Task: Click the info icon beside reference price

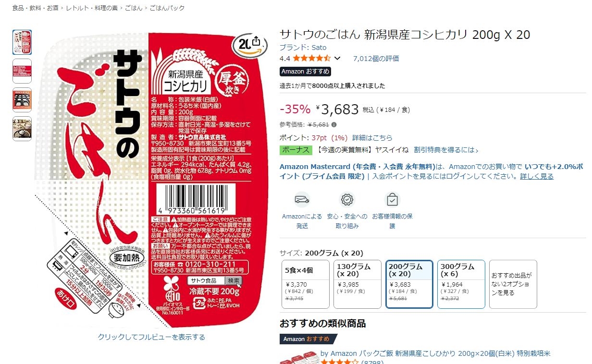Action: coord(334,124)
